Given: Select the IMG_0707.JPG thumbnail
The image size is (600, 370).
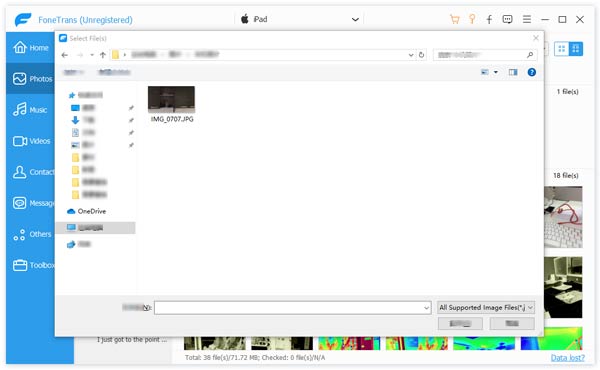Looking at the screenshot, I should pyautogui.click(x=171, y=99).
